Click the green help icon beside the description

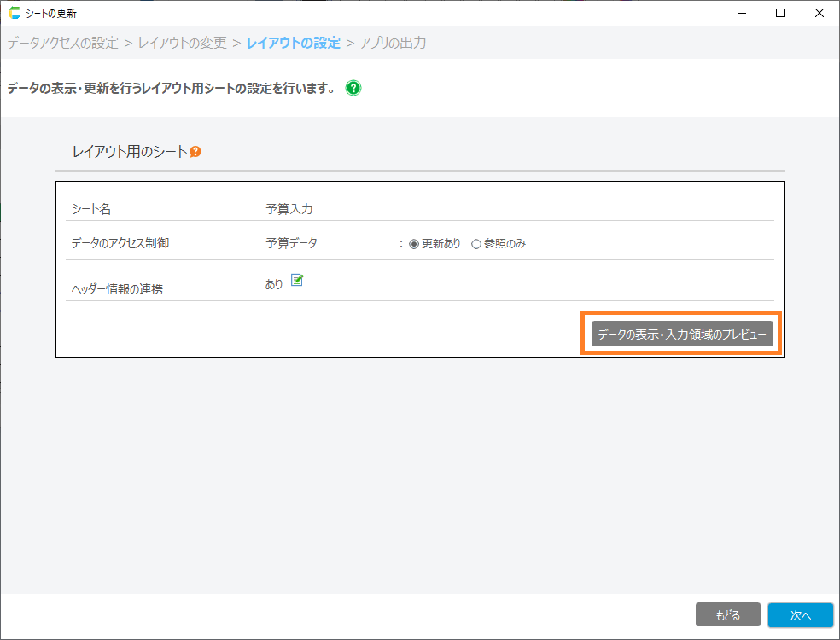click(353, 88)
